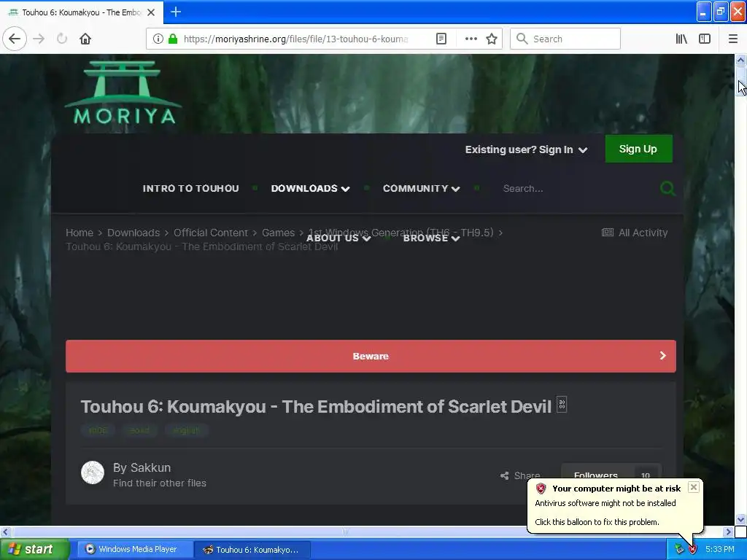Toggle reader view icon in the address bar

click(x=441, y=39)
